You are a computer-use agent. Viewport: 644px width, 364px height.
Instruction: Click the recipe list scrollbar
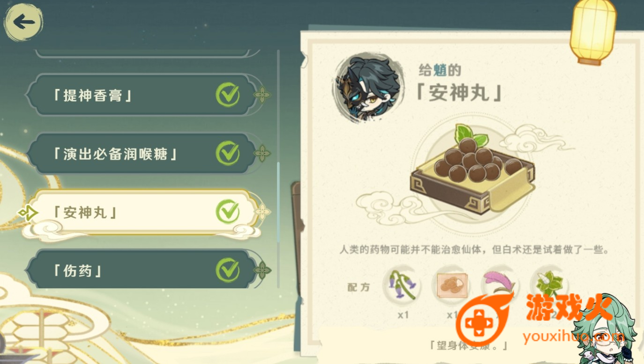point(278,169)
